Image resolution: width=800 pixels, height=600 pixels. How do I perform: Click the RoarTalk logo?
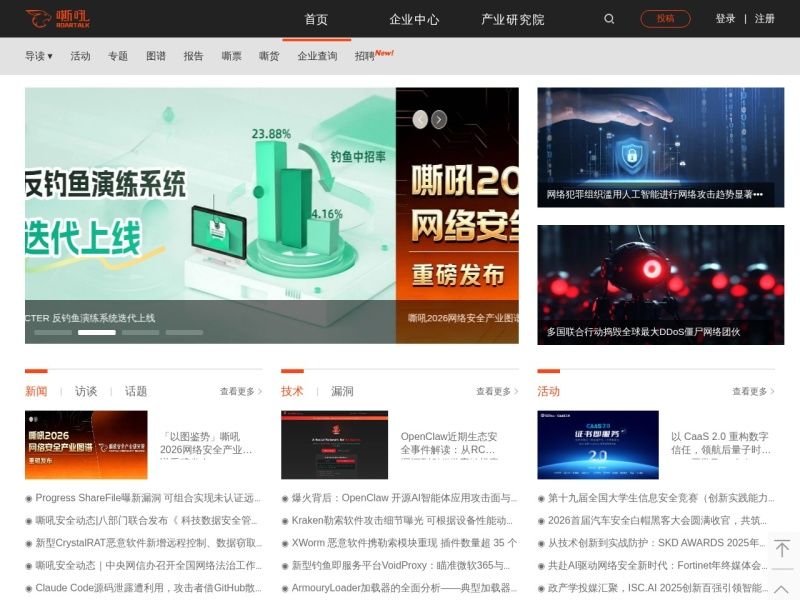pyautogui.click(x=57, y=19)
